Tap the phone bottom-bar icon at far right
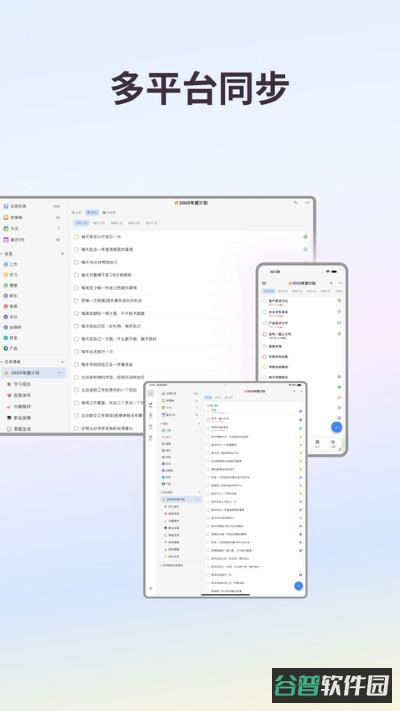400x711 pixels. coord(332,443)
